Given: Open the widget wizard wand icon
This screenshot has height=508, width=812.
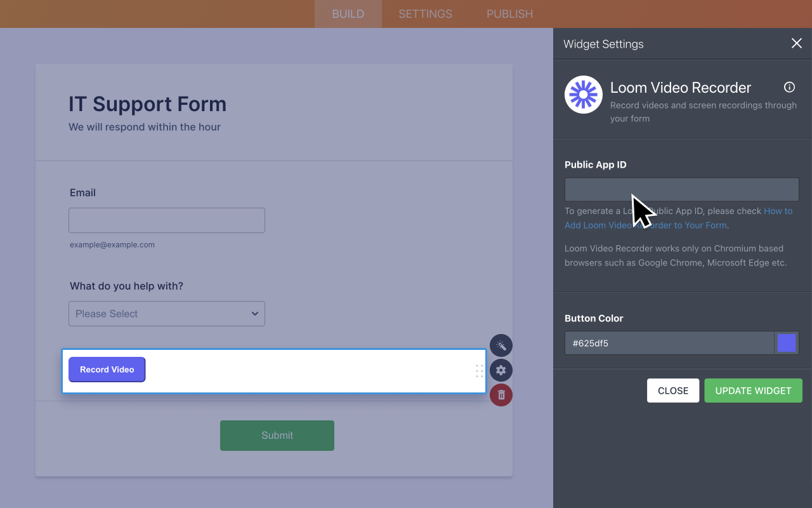Looking at the screenshot, I should (501, 345).
